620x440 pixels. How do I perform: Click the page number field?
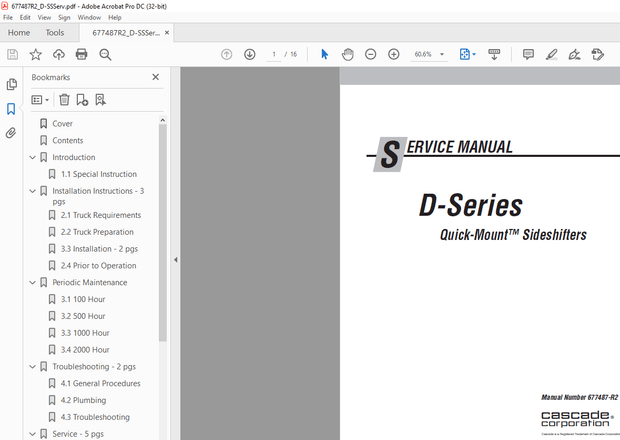click(274, 54)
